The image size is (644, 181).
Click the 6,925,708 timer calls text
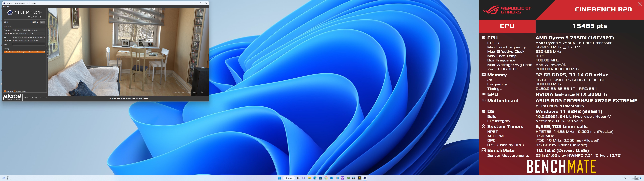click(x=561, y=126)
